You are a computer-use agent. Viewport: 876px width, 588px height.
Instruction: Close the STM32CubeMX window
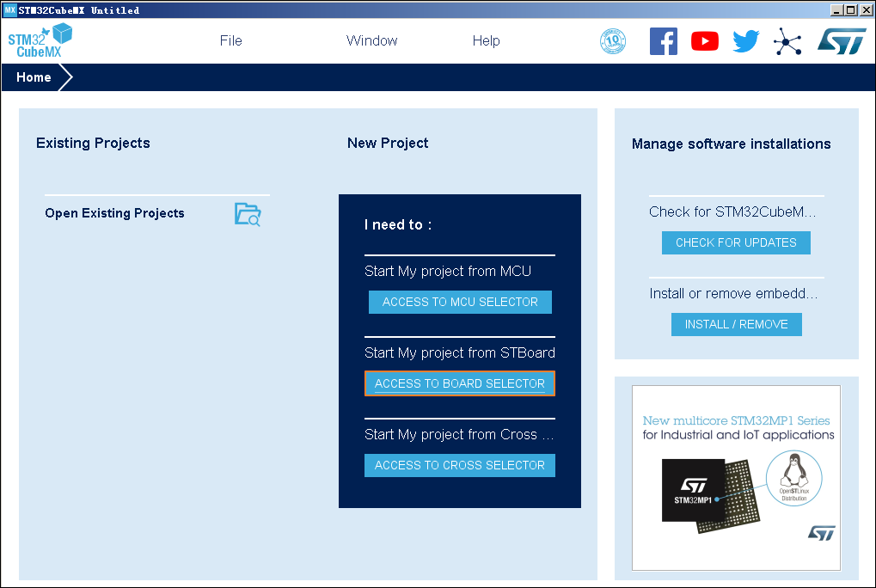(x=866, y=10)
